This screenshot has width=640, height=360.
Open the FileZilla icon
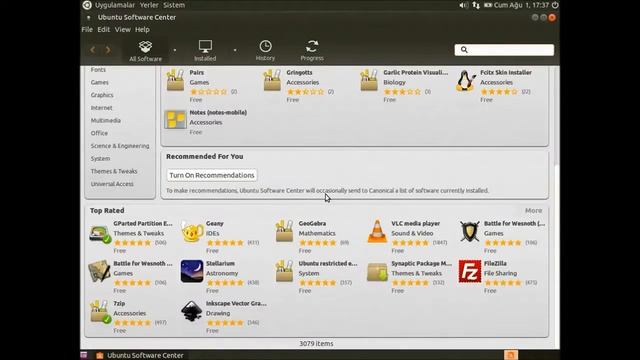(x=470, y=271)
